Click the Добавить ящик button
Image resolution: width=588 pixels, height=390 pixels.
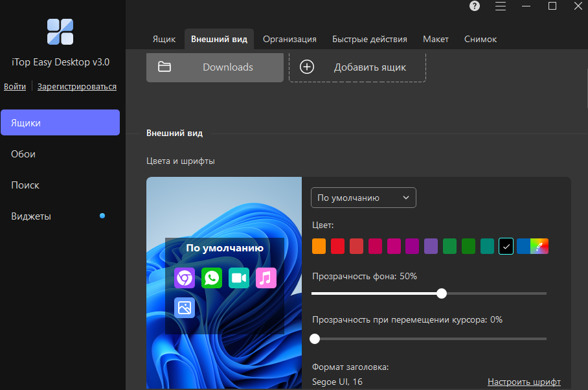[357, 67]
